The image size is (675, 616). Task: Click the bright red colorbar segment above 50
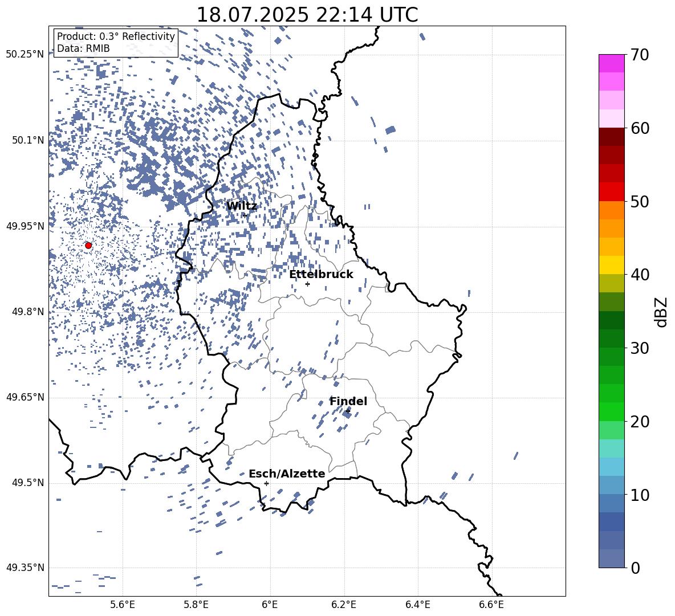[612, 192]
